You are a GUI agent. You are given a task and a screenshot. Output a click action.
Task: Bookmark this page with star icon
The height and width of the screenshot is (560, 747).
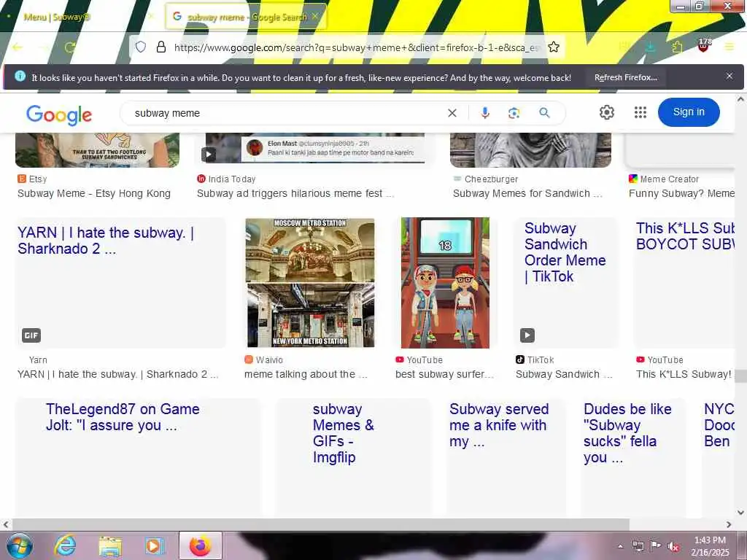point(553,47)
